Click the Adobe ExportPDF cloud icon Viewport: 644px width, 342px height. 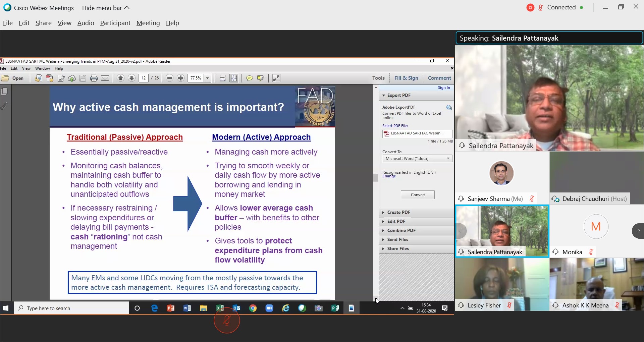click(449, 108)
